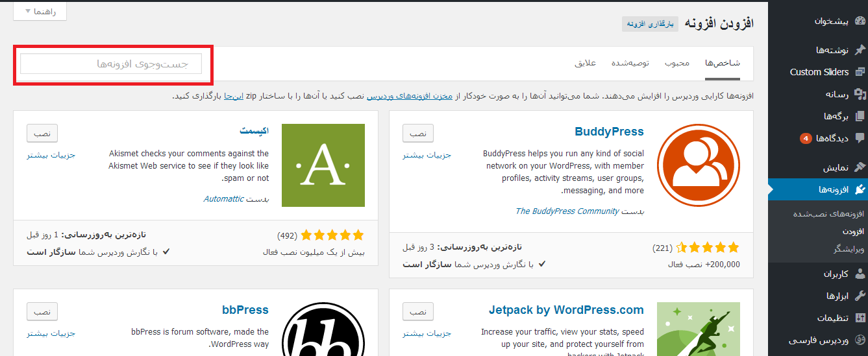Click the Automattic author link
This screenshot has height=356, width=868.
click(x=223, y=198)
